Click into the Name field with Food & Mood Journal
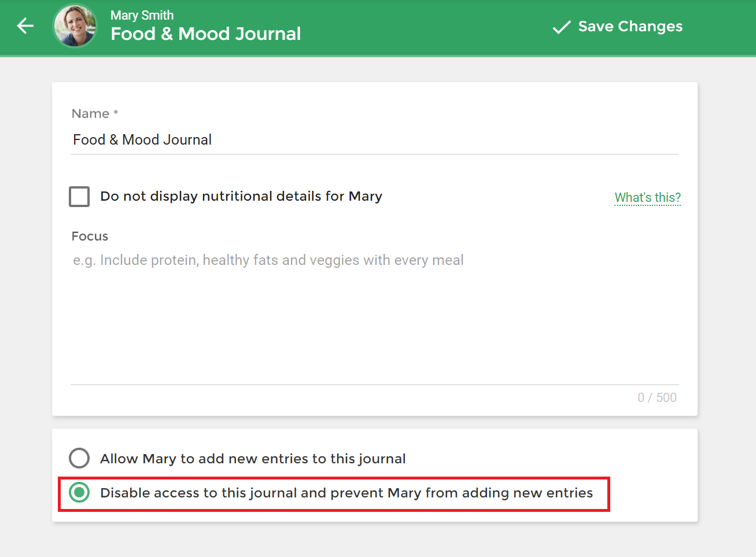 [375, 139]
